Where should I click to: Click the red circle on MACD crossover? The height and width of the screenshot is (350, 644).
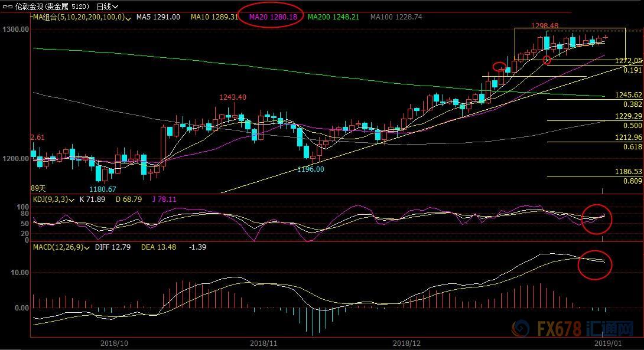pos(594,266)
